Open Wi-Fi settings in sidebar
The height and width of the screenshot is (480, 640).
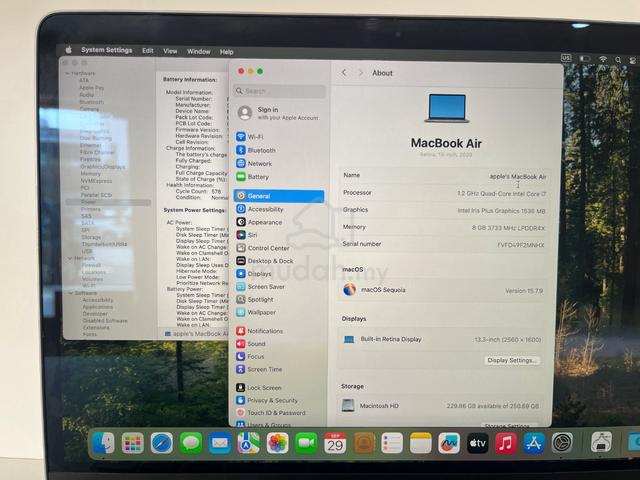(250, 137)
